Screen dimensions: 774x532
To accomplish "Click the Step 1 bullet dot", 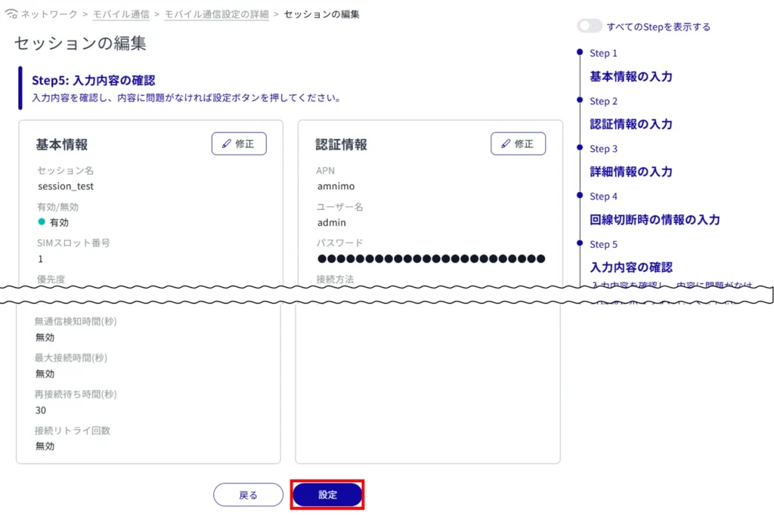I will click(580, 52).
